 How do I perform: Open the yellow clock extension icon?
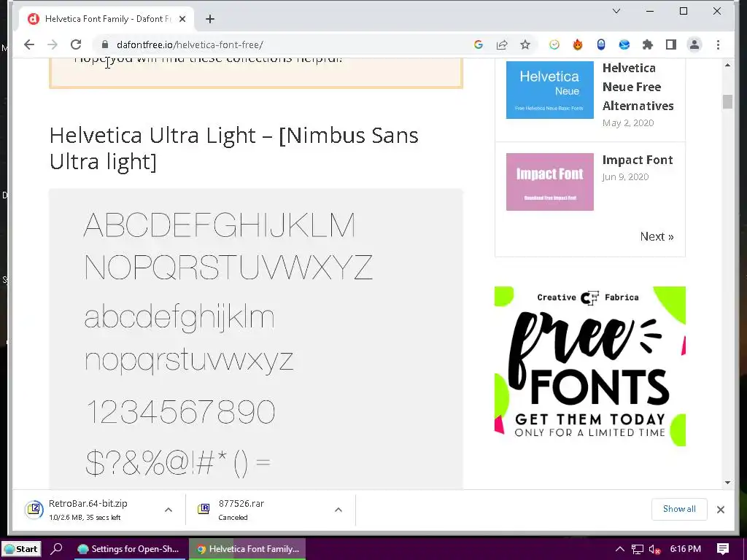point(554,44)
